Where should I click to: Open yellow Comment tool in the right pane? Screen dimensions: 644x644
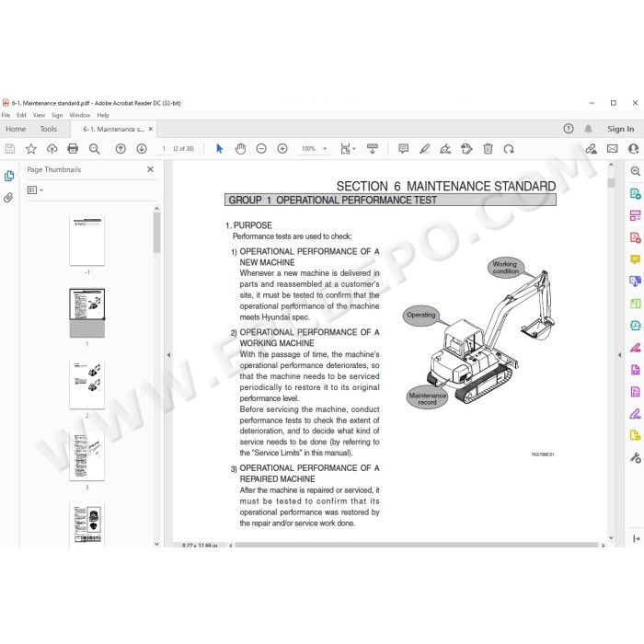click(x=635, y=259)
